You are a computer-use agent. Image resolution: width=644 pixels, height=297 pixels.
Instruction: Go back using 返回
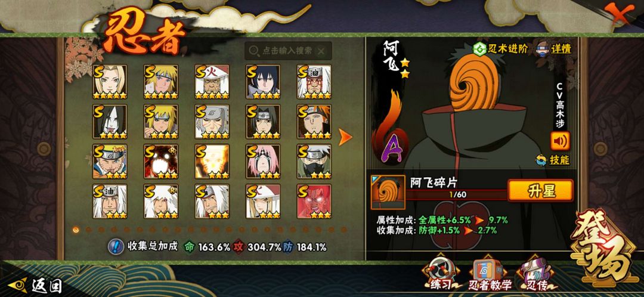point(36,285)
